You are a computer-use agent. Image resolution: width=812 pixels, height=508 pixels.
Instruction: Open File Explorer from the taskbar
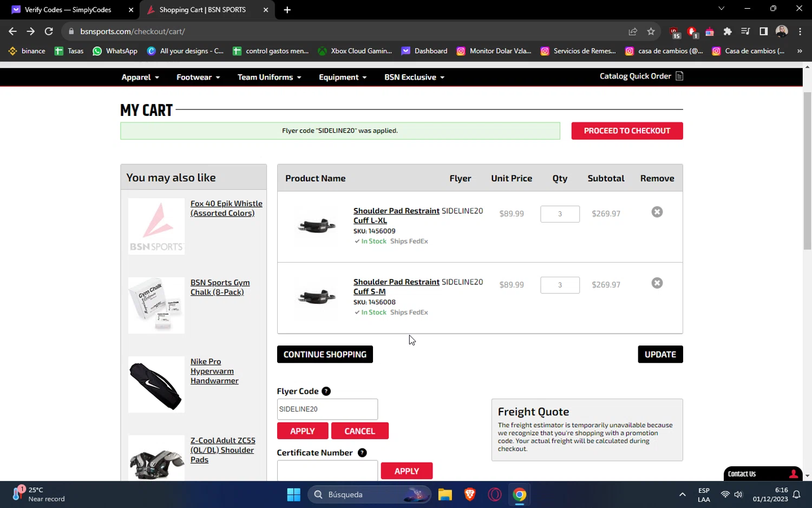445,494
